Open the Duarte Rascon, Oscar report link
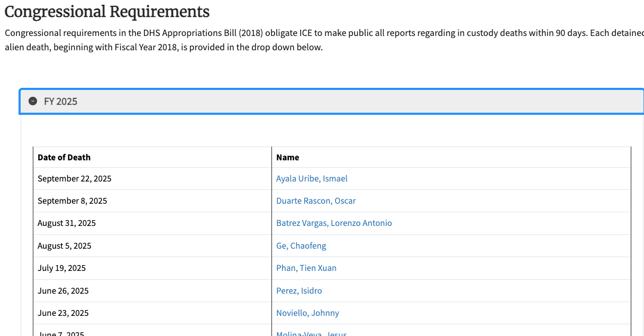644x336 pixels. coord(316,201)
